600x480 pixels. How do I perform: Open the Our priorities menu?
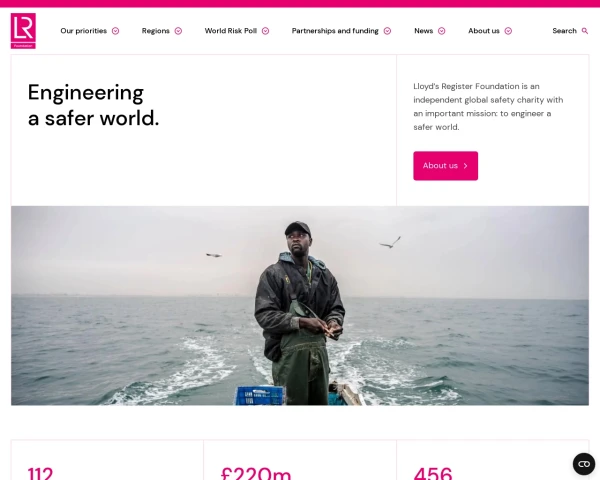[x=83, y=31]
